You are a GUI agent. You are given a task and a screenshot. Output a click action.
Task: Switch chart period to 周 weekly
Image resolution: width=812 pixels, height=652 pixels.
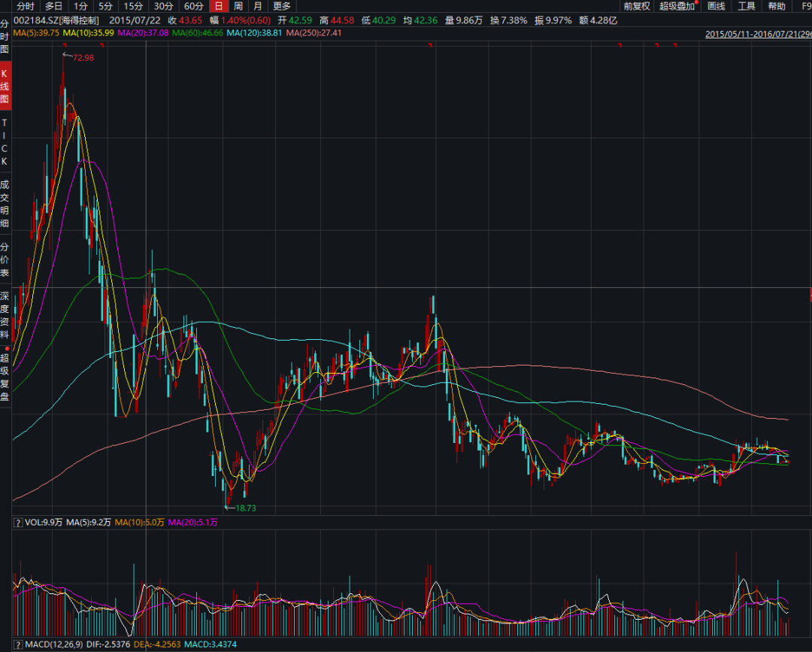tap(238, 6)
